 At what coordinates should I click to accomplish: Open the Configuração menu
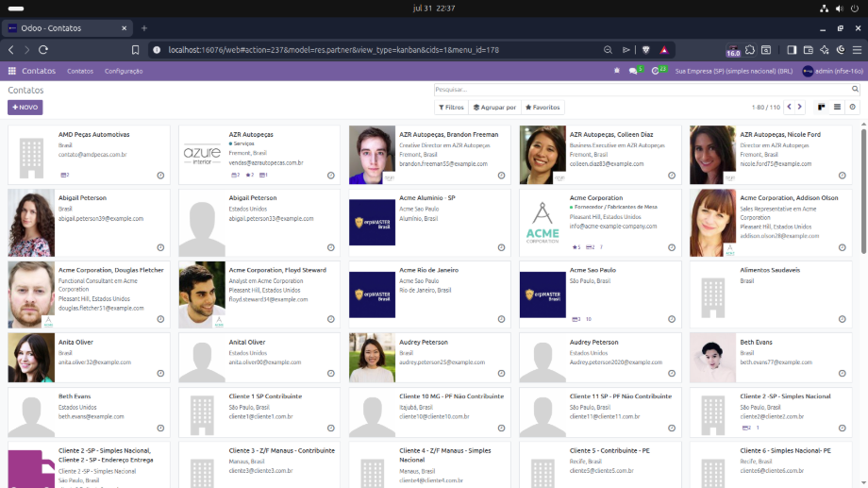[x=124, y=71]
